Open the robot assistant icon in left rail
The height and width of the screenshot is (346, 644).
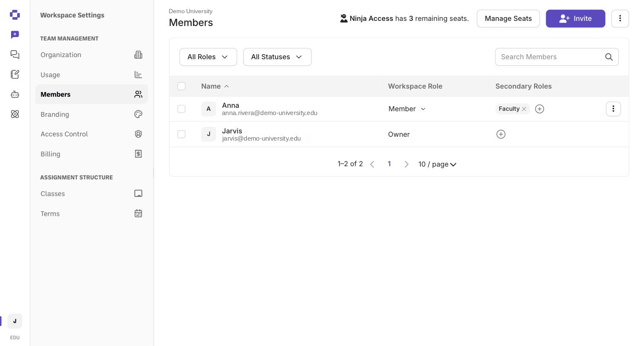pyautogui.click(x=15, y=94)
